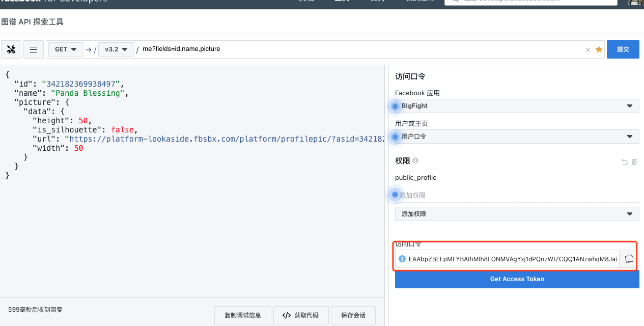Viewport: 644px width, 326px height.
Task: Favorite this query with the star icon
Action: point(599,49)
